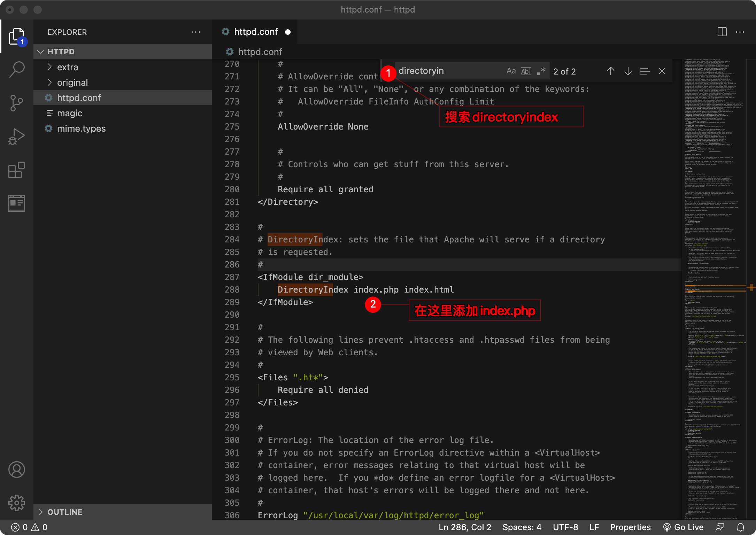The image size is (756, 535).
Task: Open the Search view in activity bar
Action: (16, 70)
